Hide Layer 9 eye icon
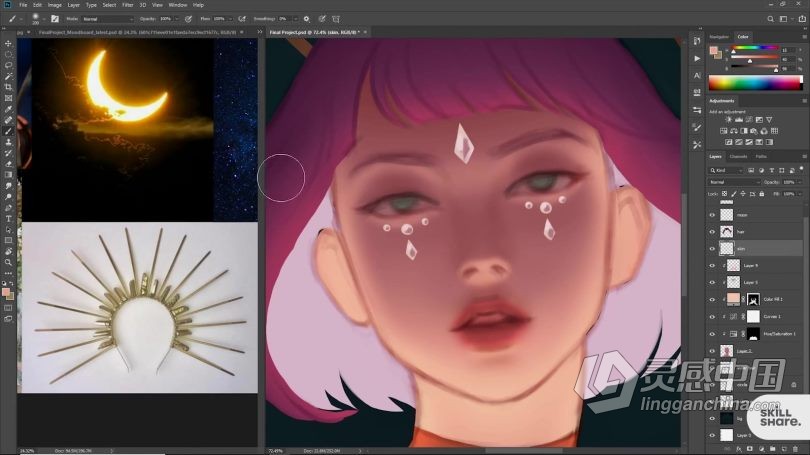810x455 pixels. point(712,266)
